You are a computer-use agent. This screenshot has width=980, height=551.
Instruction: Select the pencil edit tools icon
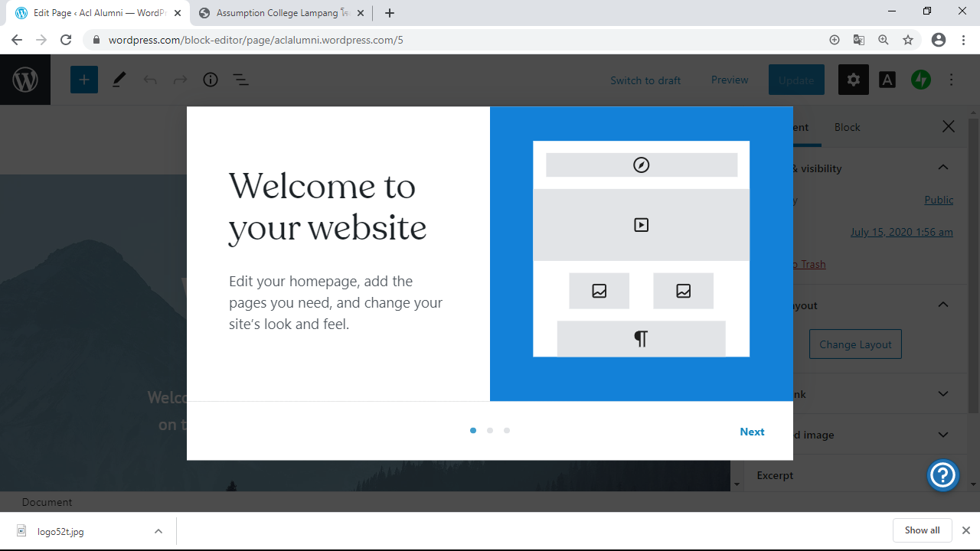coord(119,80)
